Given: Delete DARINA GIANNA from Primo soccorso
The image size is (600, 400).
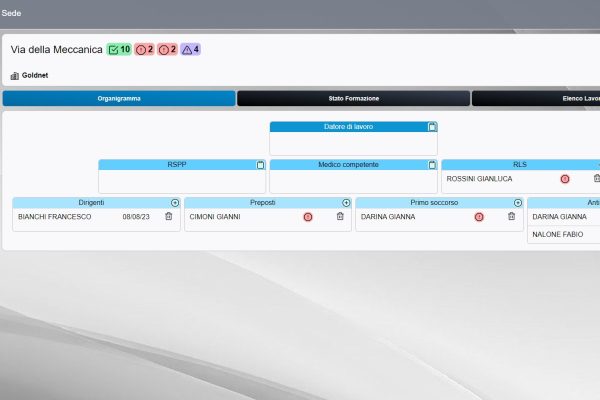Looking at the screenshot, I should coord(512,216).
